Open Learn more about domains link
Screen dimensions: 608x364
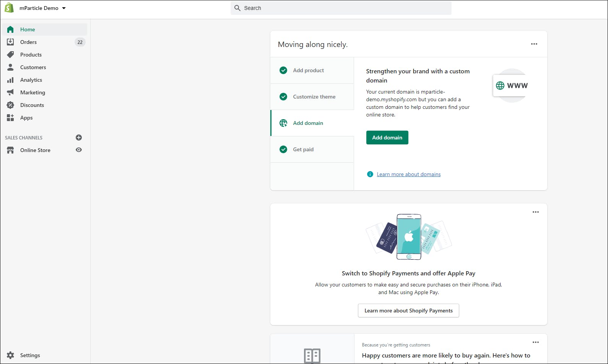pyautogui.click(x=408, y=174)
